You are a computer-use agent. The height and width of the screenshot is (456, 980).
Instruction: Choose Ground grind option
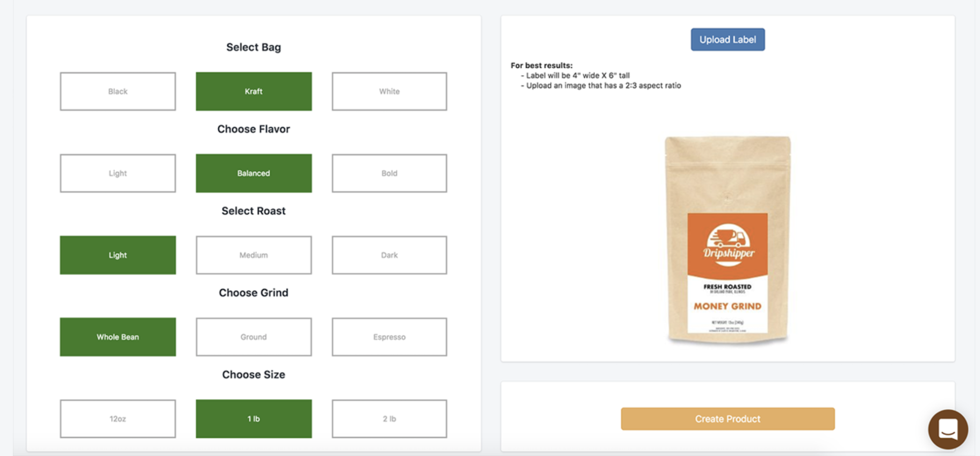[x=254, y=337]
